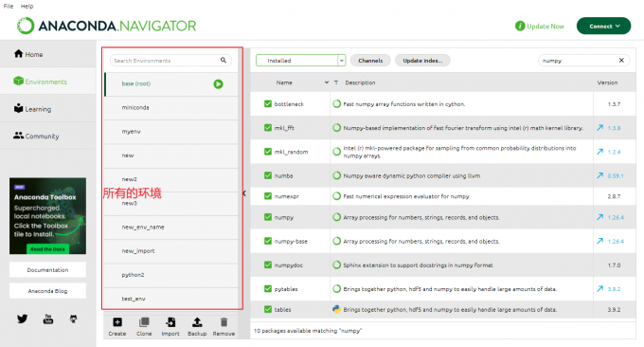Uncheck the bottleneck package checkbox
The height and width of the screenshot is (347, 644).
[268, 103]
